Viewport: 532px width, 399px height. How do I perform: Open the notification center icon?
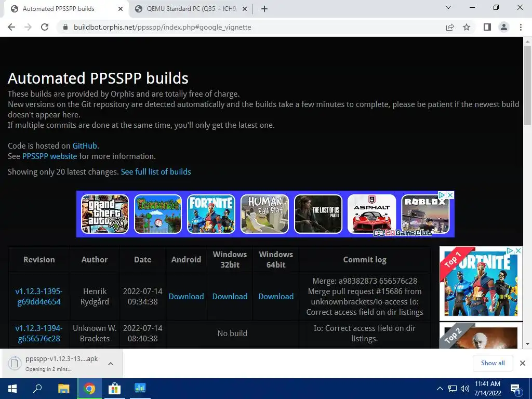pos(516,389)
